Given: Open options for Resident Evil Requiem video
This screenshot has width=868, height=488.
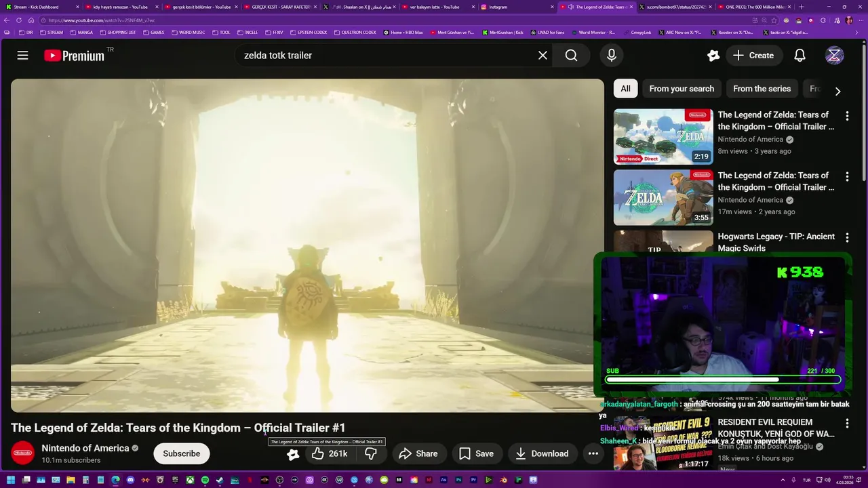Looking at the screenshot, I should click(x=847, y=424).
